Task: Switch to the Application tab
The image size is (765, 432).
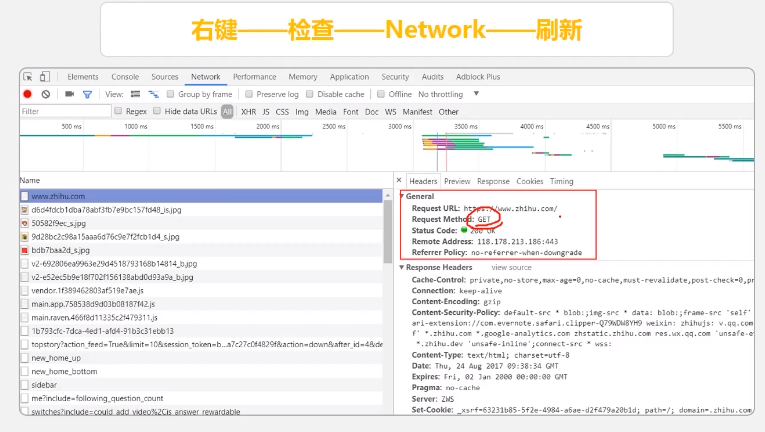Action: tap(349, 77)
